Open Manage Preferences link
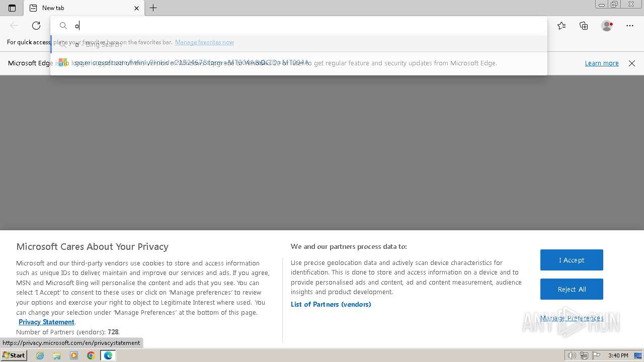The width and height of the screenshot is (644, 362). [x=572, y=318]
